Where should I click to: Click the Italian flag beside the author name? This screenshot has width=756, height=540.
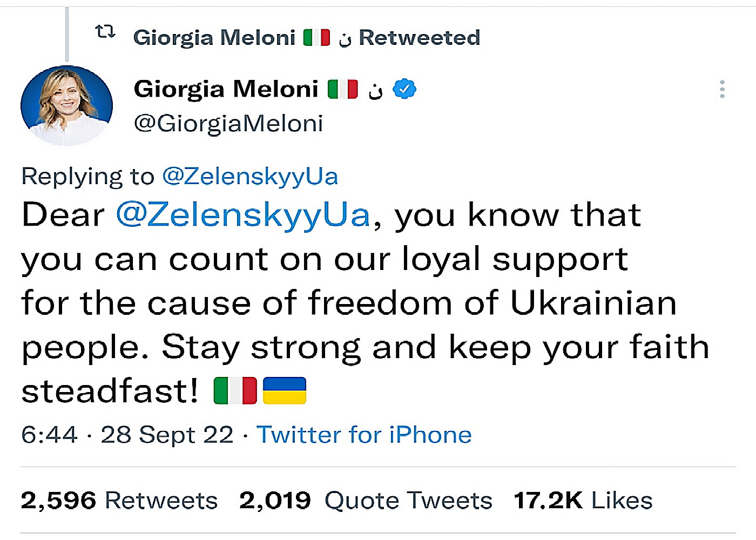click(343, 89)
